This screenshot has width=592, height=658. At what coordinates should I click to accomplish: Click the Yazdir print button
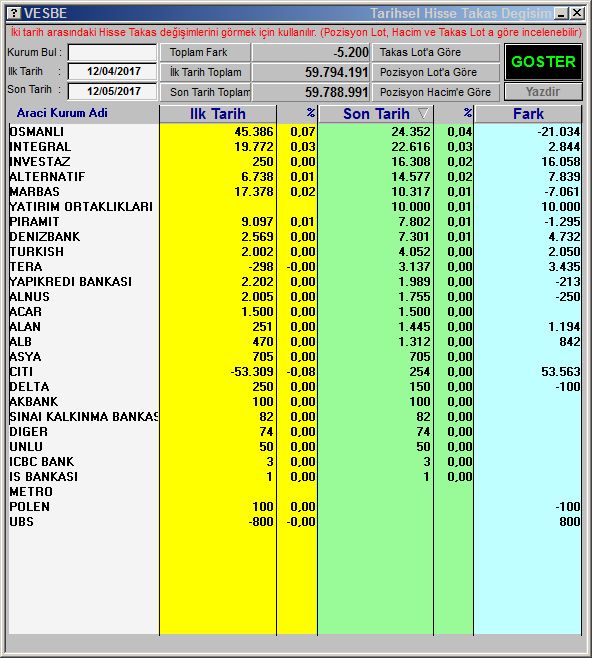pyautogui.click(x=543, y=91)
